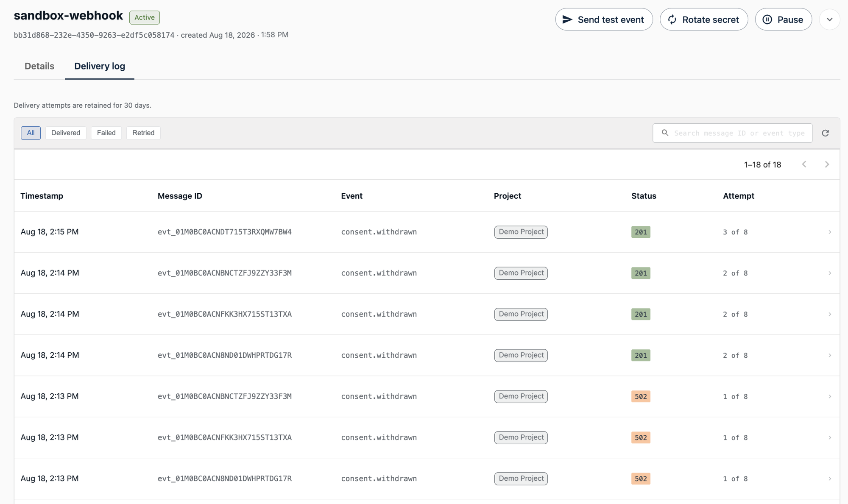Expand the 2:14 PM ...ST13TXA row chevron
This screenshot has height=504, width=848.
[x=829, y=315]
